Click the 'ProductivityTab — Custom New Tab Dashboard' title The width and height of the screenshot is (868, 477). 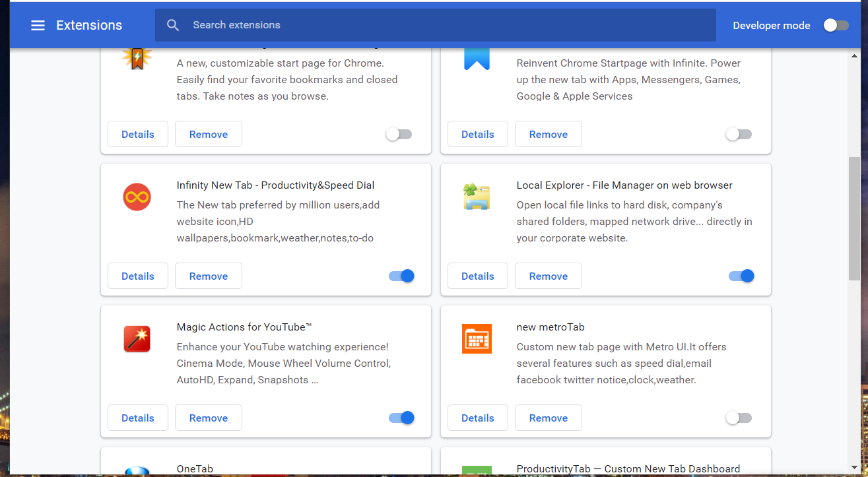click(628, 469)
